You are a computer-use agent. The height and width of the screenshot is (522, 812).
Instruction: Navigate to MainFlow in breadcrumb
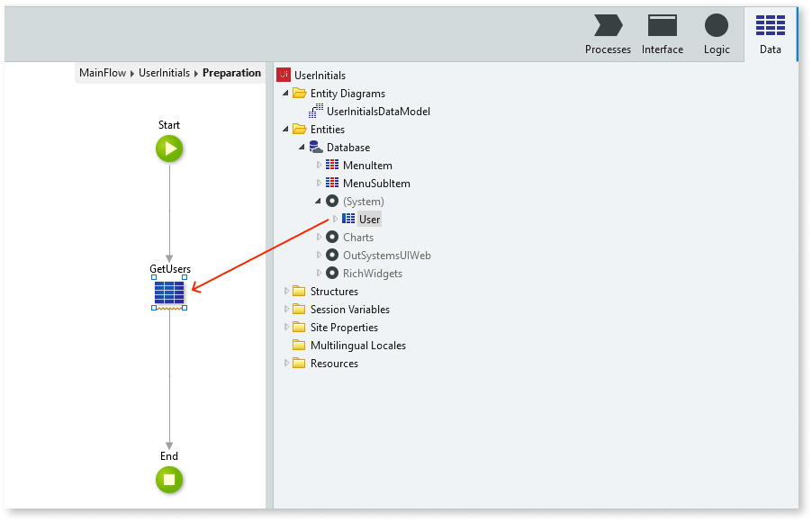pyautogui.click(x=103, y=73)
